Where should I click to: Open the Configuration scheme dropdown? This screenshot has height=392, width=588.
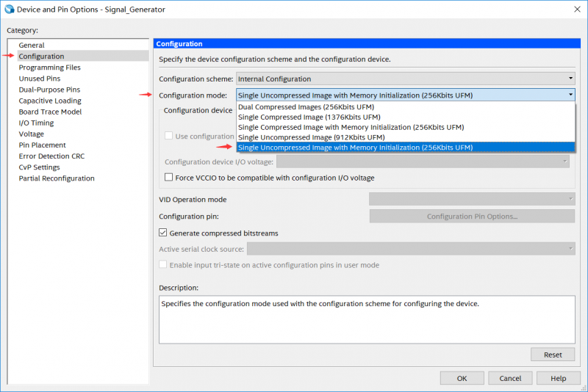[405, 79]
